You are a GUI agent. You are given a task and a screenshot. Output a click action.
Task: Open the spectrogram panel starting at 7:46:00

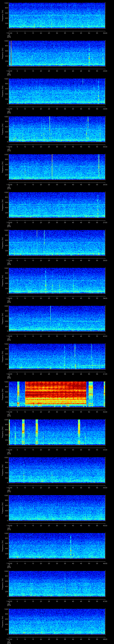tap(57, 584)
